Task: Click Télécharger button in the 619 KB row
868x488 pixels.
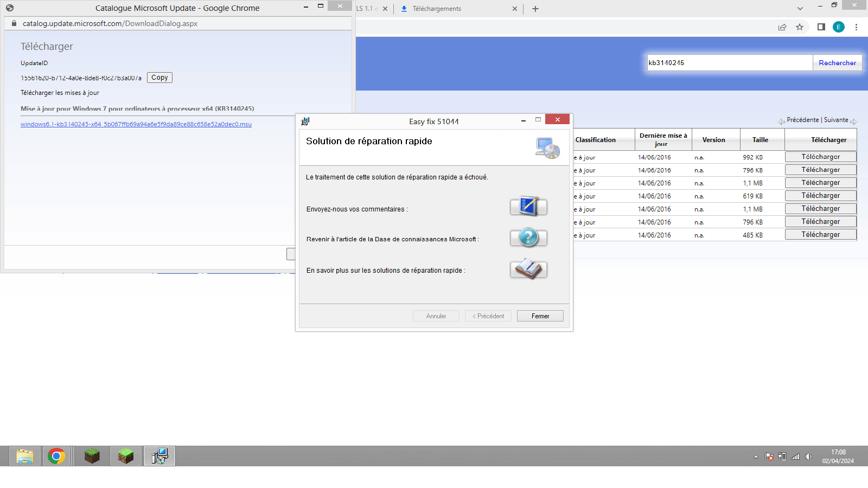Action: click(821, 196)
